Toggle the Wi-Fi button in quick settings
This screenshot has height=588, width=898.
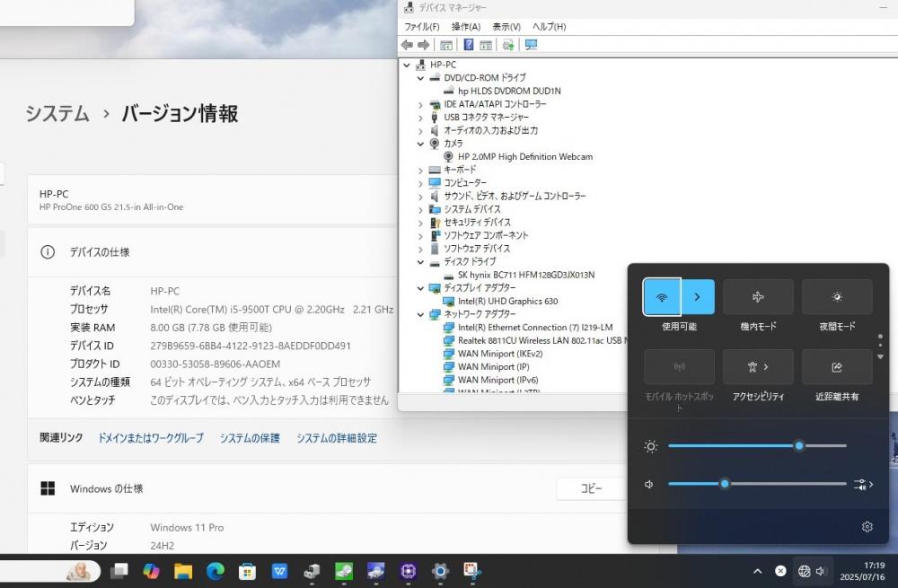[x=662, y=296]
